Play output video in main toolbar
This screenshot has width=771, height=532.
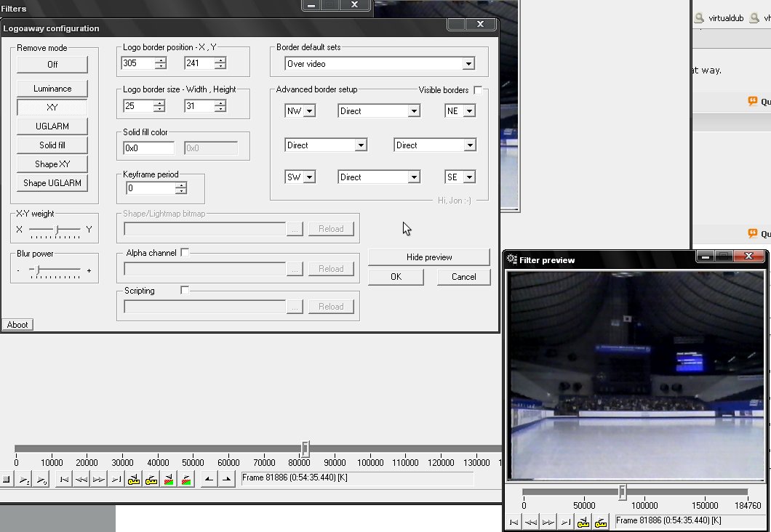(41, 480)
